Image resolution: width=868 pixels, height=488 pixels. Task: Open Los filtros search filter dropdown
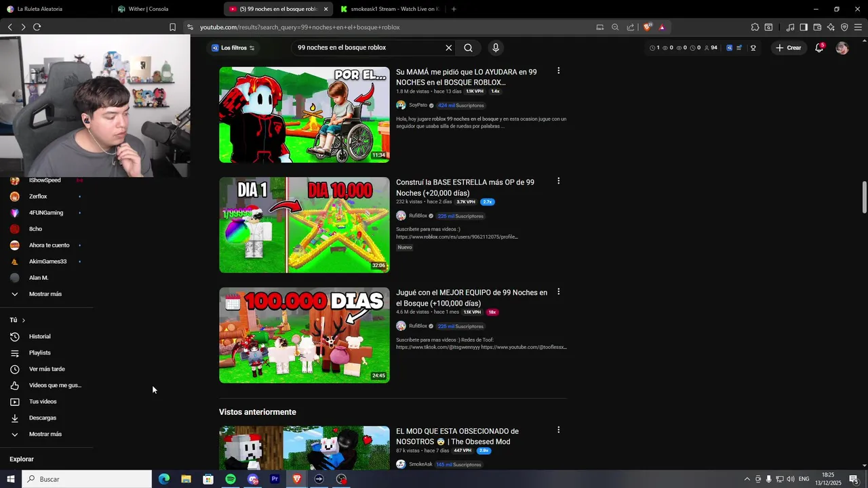click(233, 47)
